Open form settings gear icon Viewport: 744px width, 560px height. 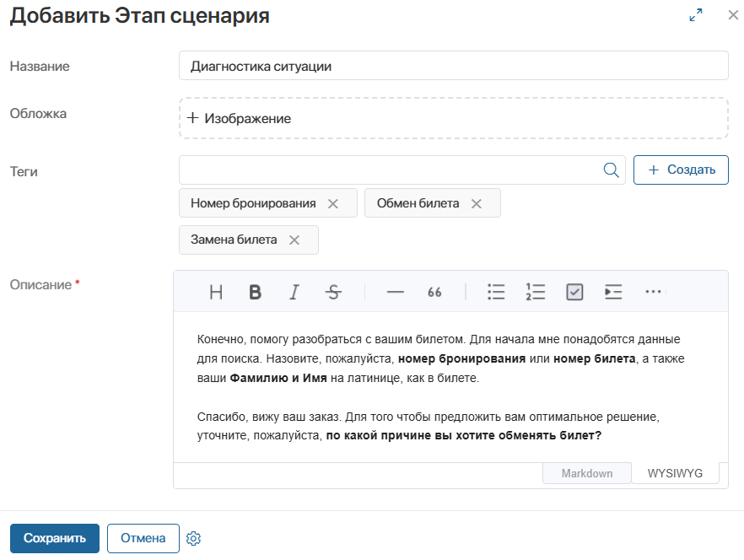(194, 538)
